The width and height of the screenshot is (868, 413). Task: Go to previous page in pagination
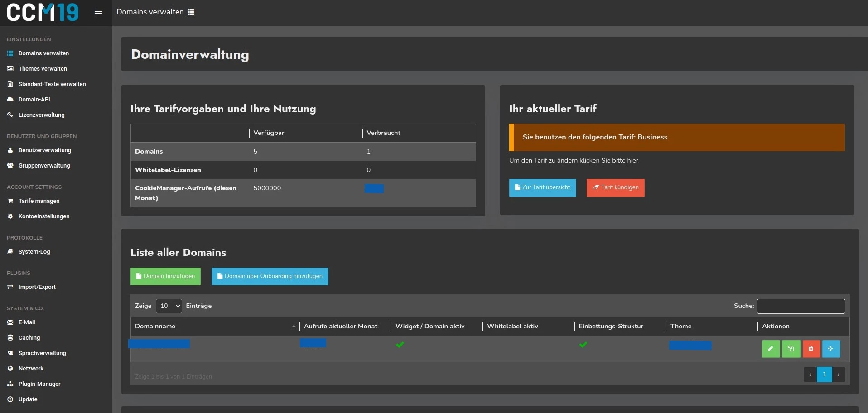tap(810, 375)
